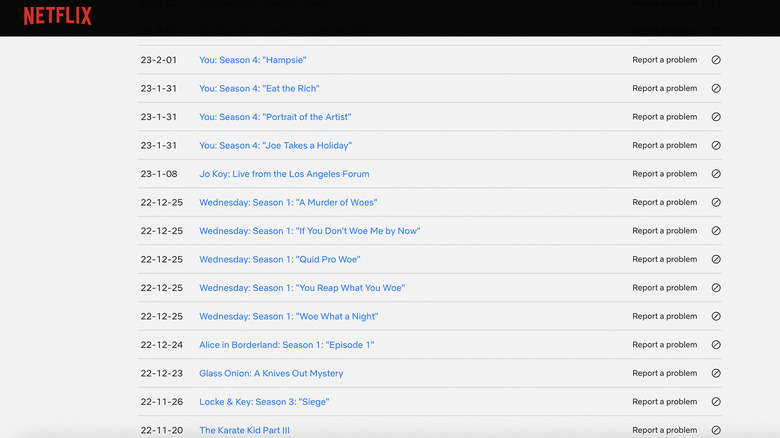This screenshot has height=438, width=780.
Task: Hide "Portrait of the Artist" from history
Action: click(x=716, y=117)
